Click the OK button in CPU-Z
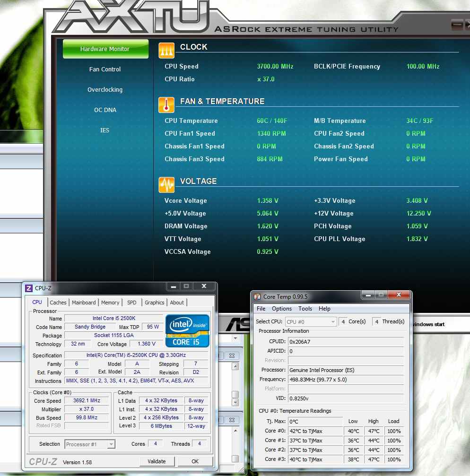 (x=195, y=461)
